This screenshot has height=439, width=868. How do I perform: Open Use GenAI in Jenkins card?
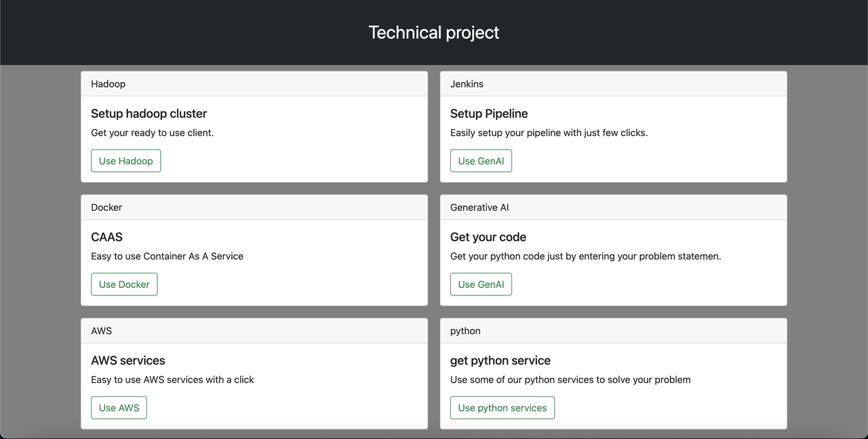[x=481, y=161]
